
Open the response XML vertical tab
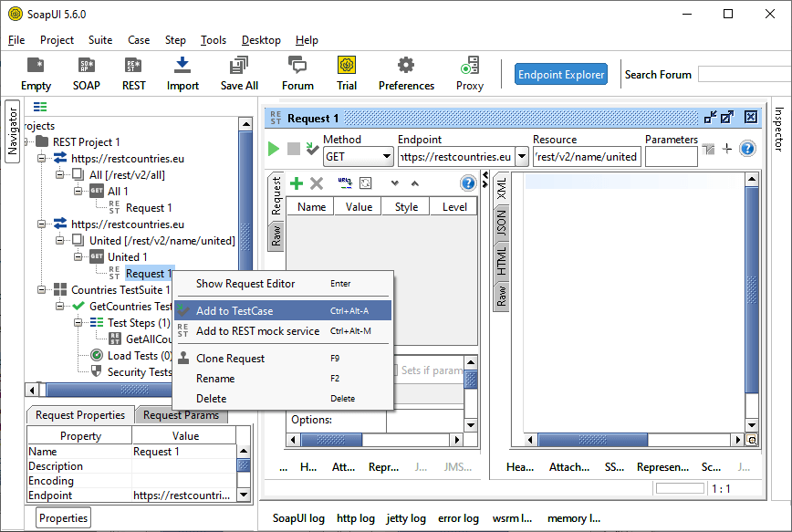pyautogui.click(x=501, y=188)
